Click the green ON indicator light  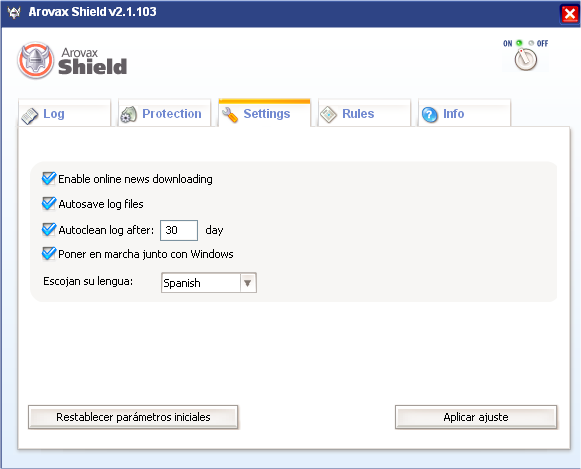[519, 43]
